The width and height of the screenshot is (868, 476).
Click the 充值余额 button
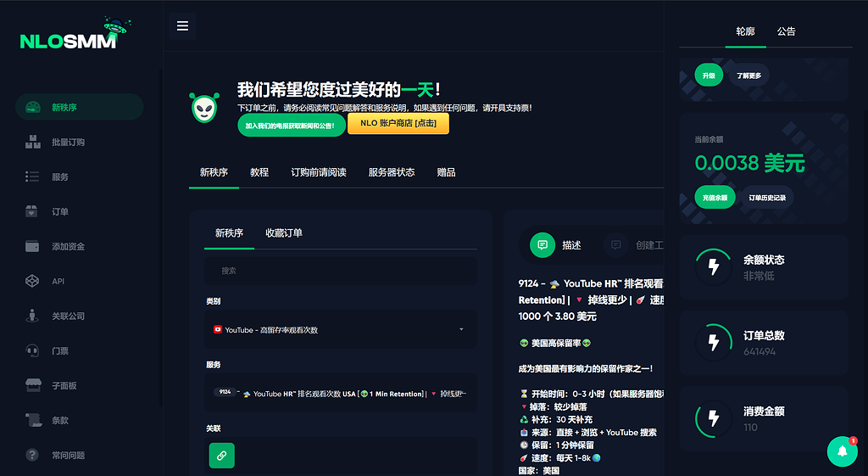coord(715,198)
